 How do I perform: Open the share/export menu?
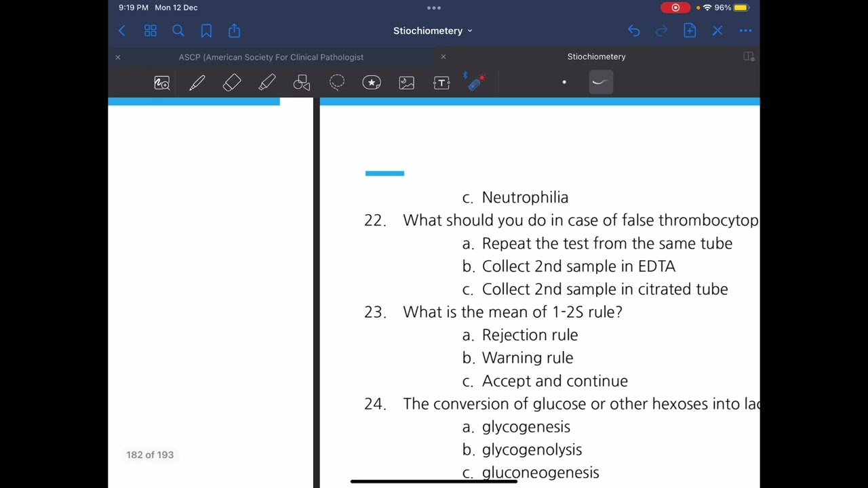coord(235,30)
